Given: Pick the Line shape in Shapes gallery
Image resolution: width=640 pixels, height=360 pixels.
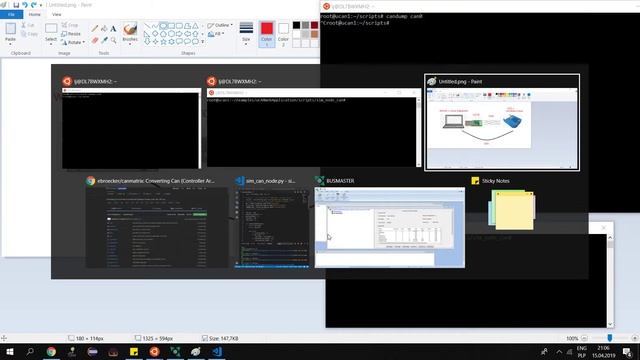Looking at the screenshot, I should pos(147,26).
